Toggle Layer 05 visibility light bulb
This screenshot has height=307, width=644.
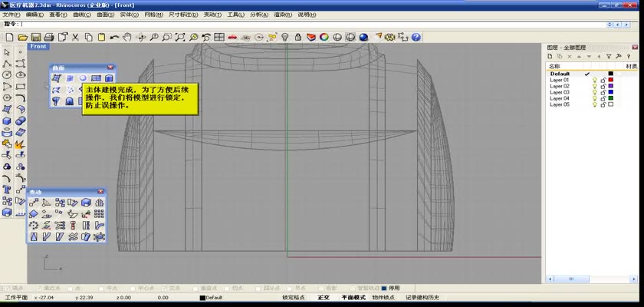[x=594, y=104]
